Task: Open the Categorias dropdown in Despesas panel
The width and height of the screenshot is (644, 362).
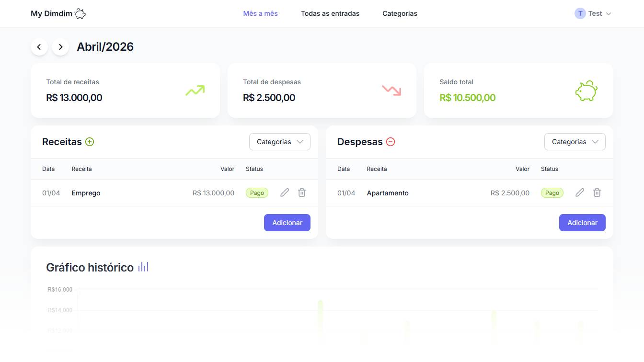Action: (x=575, y=142)
